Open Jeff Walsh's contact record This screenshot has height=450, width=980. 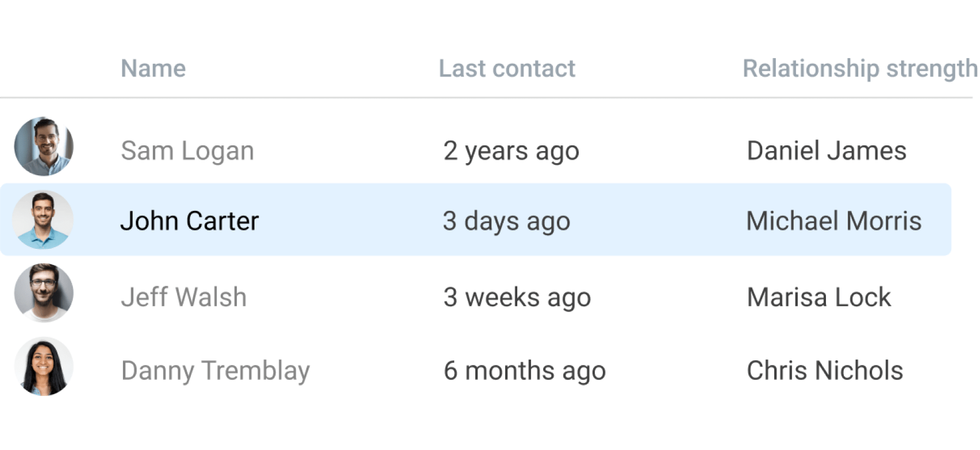click(x=184, y=297)
